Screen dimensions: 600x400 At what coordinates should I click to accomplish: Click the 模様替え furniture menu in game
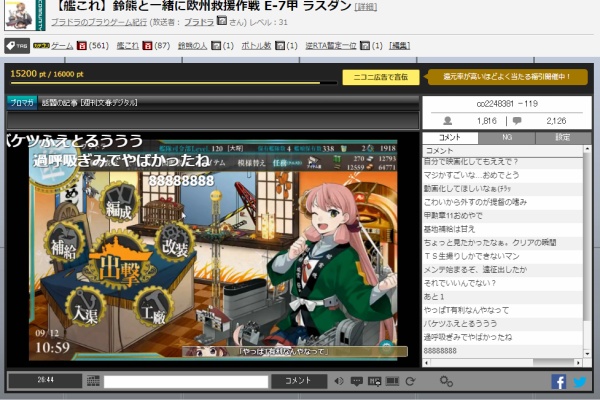251,163
